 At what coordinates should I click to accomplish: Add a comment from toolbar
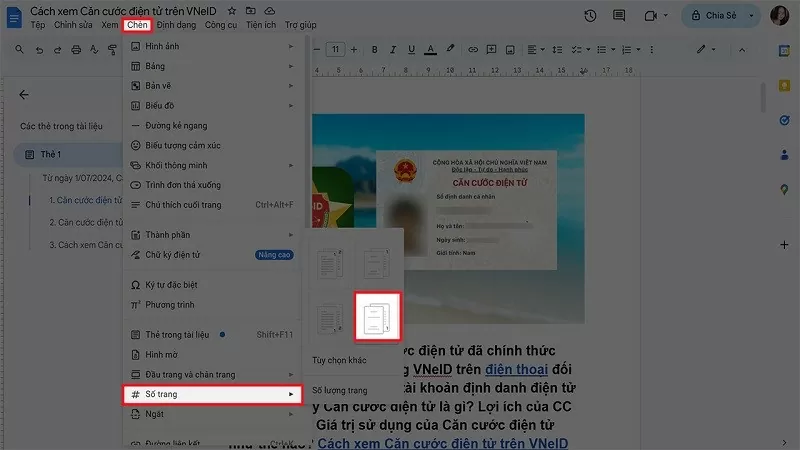tap(491, 49)
